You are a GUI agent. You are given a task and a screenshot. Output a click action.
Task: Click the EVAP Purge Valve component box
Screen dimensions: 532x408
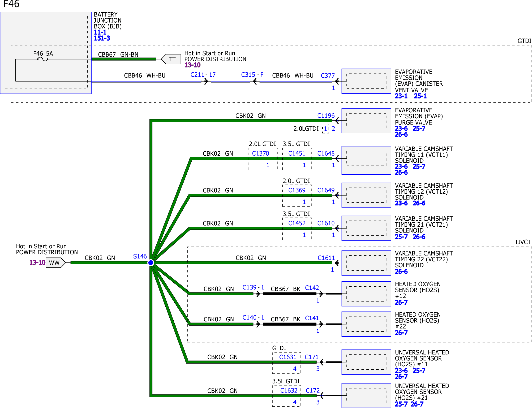[x=366, y=121]
